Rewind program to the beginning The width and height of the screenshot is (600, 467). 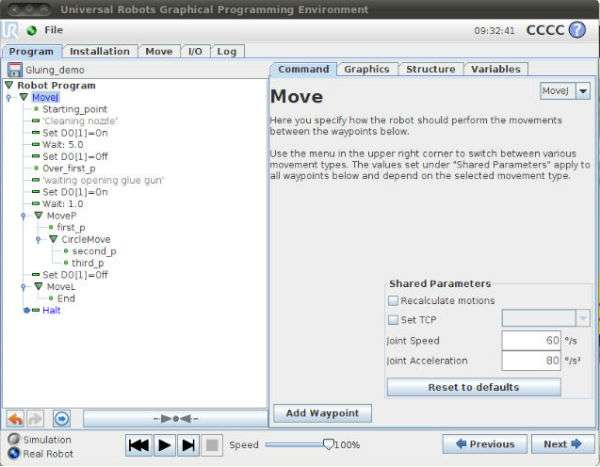[x=139, y=445]
